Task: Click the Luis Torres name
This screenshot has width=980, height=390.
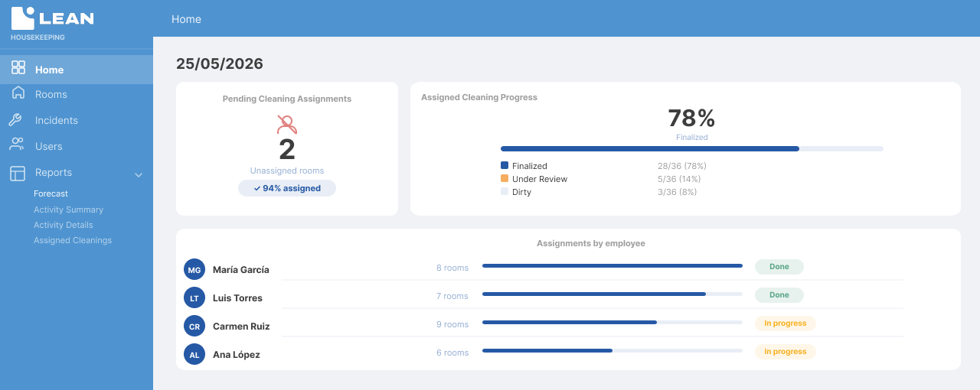Action: 237,298
